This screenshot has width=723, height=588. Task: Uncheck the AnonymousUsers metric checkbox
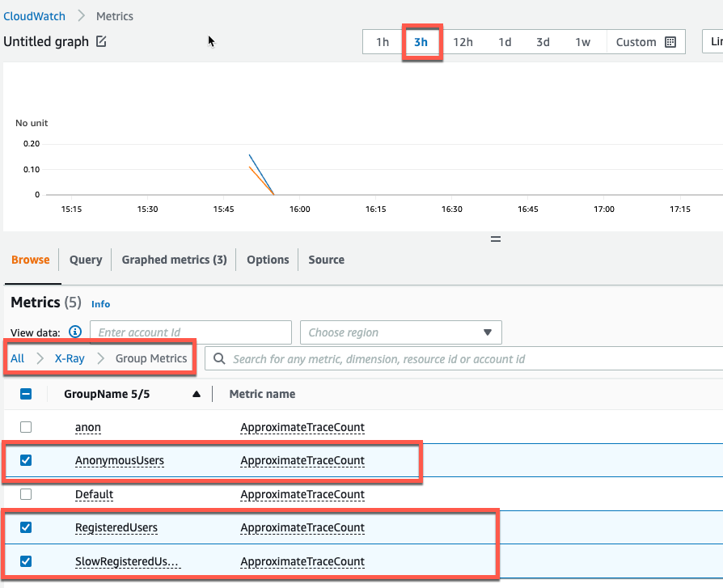tap(26, 460)
